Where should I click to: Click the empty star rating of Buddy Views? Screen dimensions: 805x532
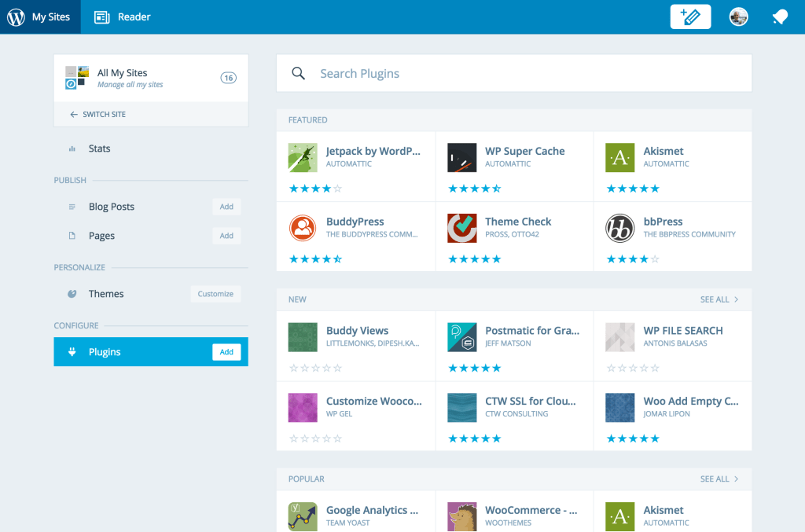point(315,369)
